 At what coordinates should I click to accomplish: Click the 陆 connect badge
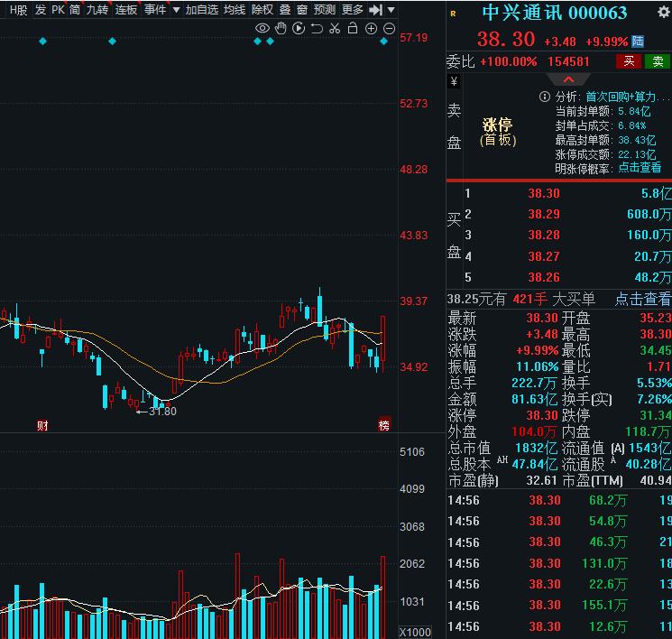point(638,42)
